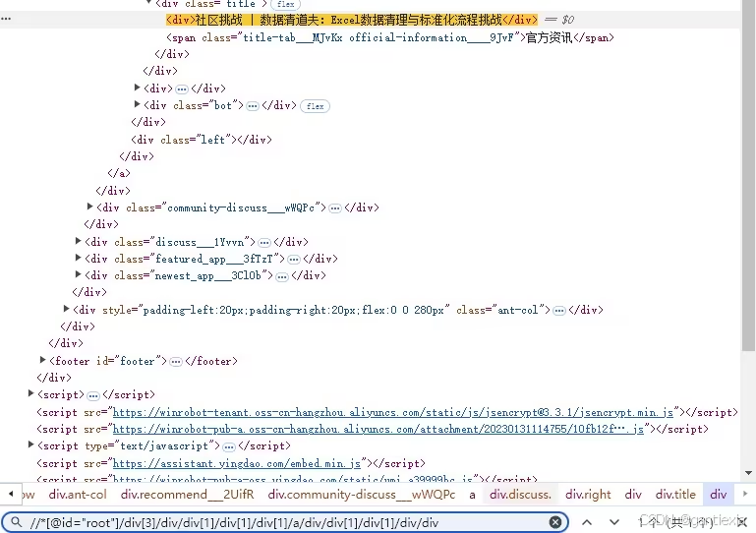756x533 pixels.
Task: Select the 'a' breadcrumb item
Action: click(x=472, y=495)
